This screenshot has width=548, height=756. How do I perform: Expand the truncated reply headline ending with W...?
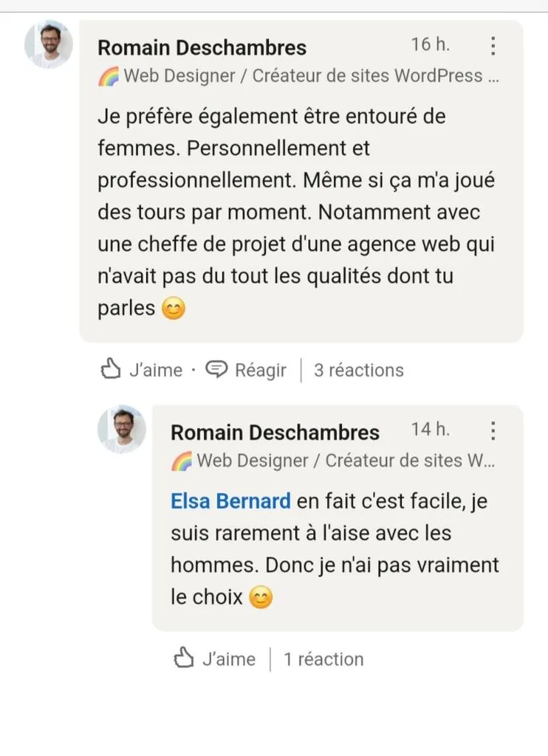point(346,461)
